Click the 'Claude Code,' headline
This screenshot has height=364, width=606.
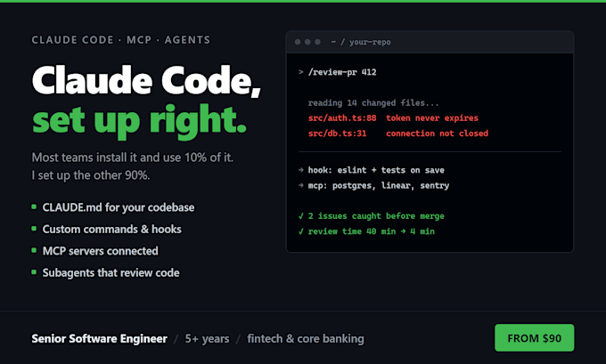(x=146, y=80)
